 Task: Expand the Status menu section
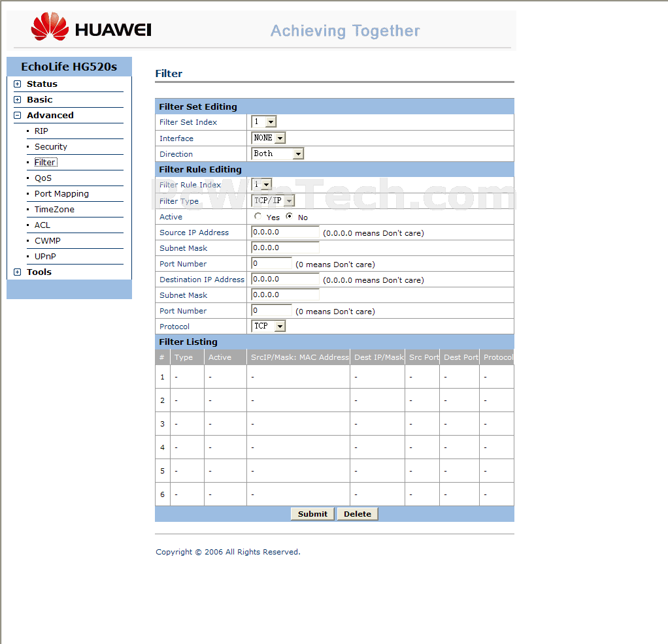pyautogui.click(x=18, y=84)
